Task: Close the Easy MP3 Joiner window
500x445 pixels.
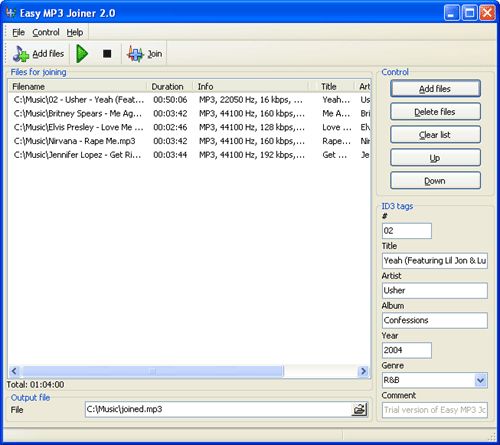Action: [x=487, y=13]
